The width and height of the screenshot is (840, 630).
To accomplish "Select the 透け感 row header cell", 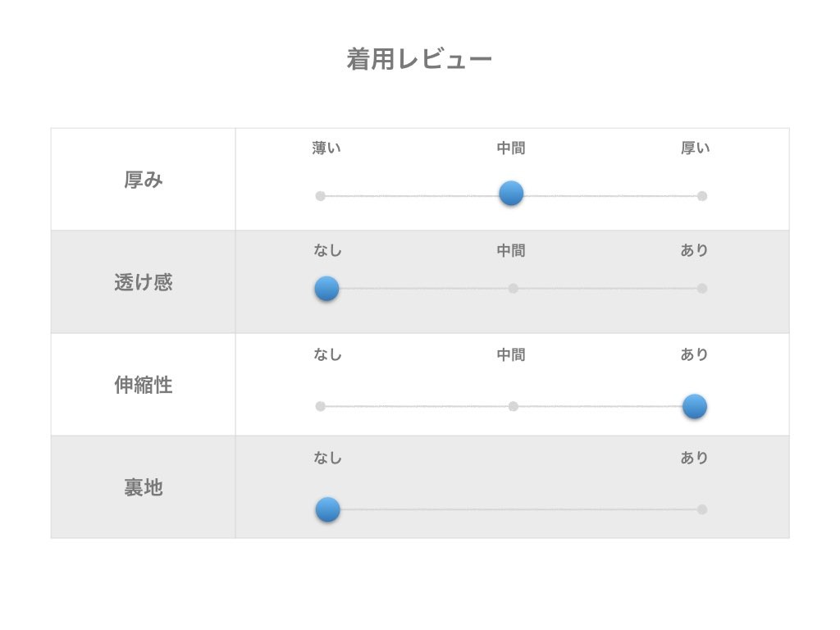I will click(144, 282).
